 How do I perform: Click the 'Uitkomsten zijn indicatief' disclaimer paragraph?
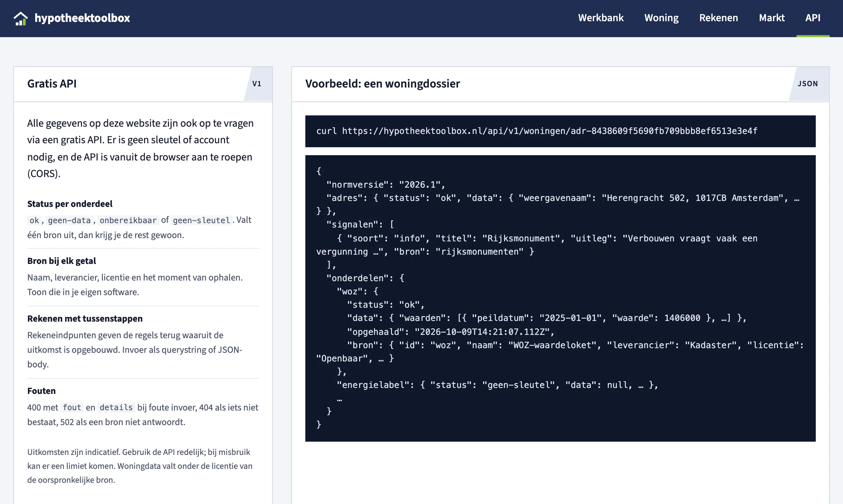(x=140, y=466)
